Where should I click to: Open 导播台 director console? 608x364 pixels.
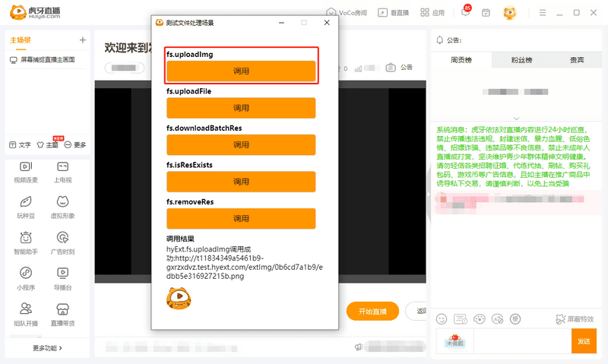tap(62, 279)
